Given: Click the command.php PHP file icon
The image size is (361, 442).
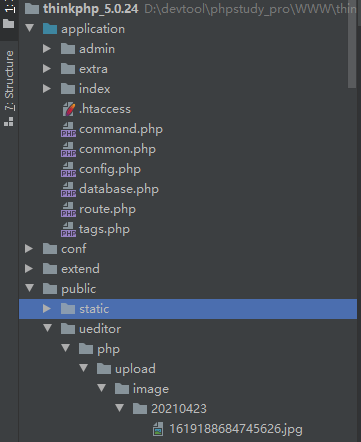Looking at the screenshot, I should tap(68, 129).
